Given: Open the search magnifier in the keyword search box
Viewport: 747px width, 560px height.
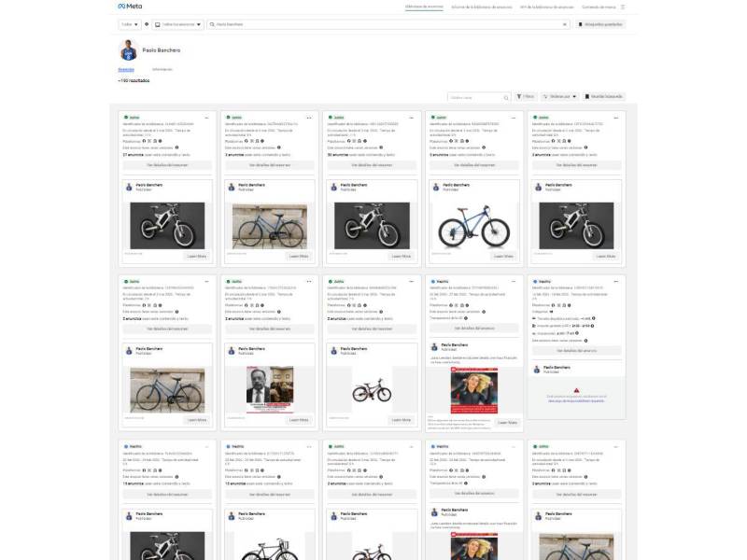Looking at the screenshot, I should [505, 96].
